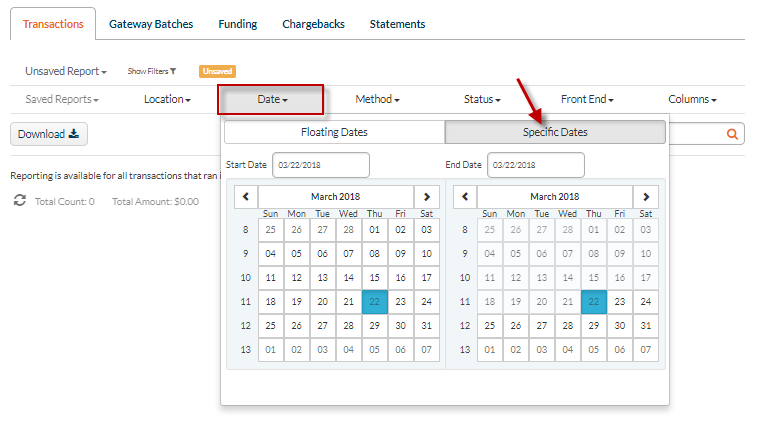Screen dimensions: 758x438
Task: Go to next month in end calendar
Action: [x=647, y=197]
